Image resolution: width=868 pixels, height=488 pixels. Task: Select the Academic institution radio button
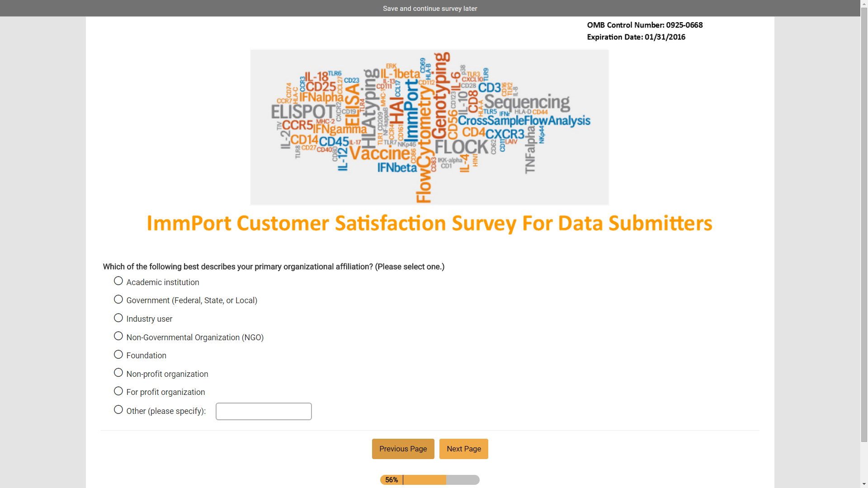click(118, 281)
